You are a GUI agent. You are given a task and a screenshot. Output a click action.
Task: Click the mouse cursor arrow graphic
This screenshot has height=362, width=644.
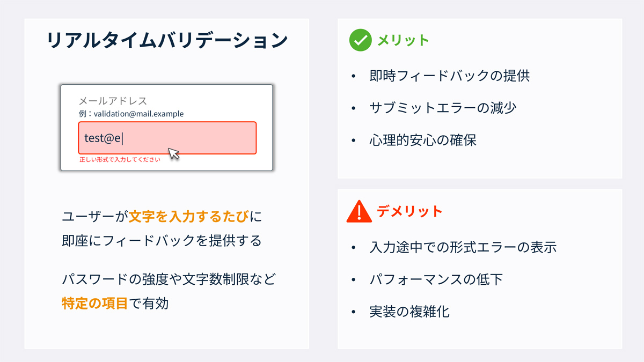pos(173,153)
